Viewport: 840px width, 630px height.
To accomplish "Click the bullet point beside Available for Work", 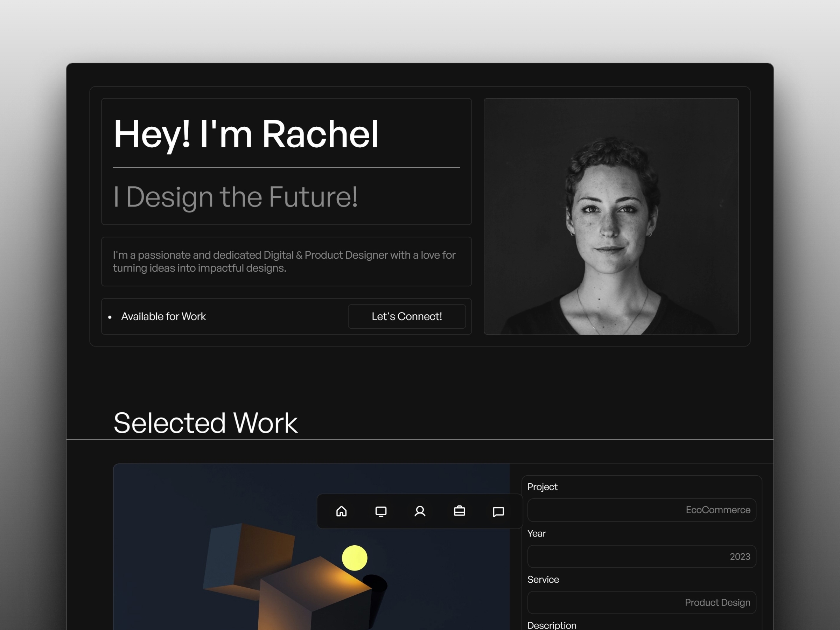I will coord(112,315).
